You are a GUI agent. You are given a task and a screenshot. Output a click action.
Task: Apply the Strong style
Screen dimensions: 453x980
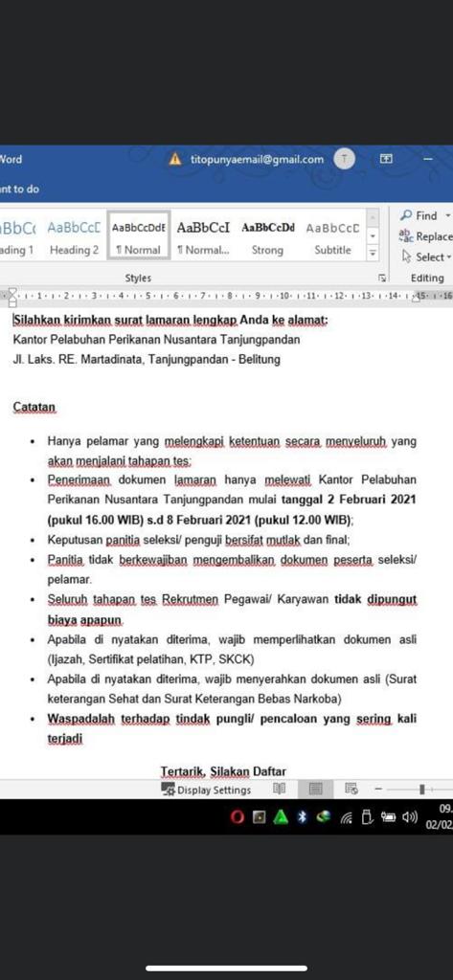click(267, 237)
